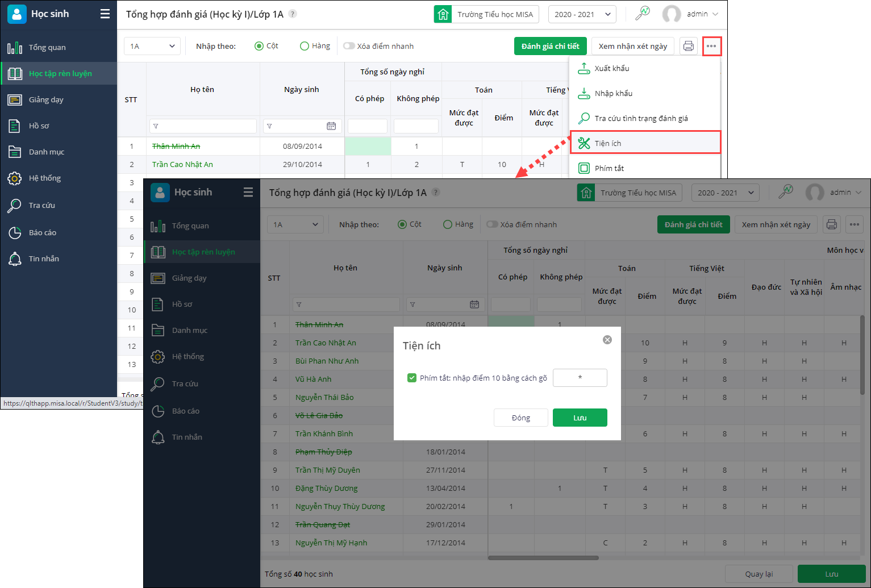This screenshot has height=588, width=871.
Task: Open Tra cứu magnifier icon in background sidebar
Action: [x=14, y=206]
